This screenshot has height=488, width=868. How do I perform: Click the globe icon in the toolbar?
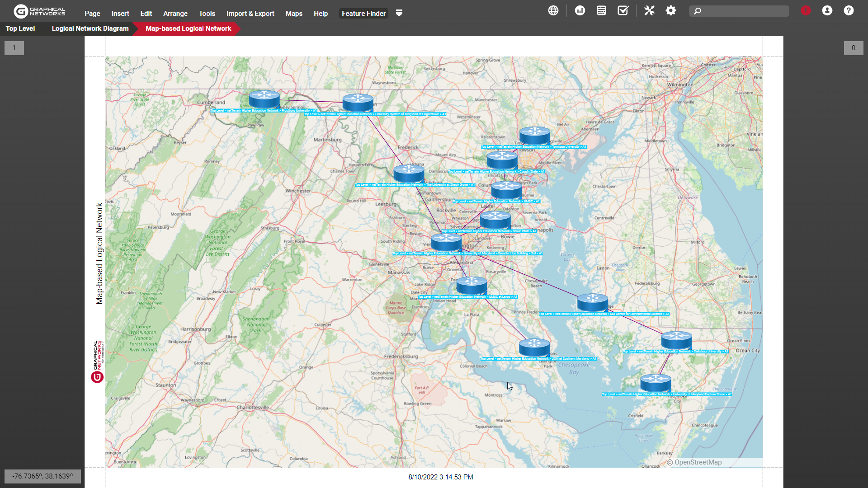click(553, 10)
